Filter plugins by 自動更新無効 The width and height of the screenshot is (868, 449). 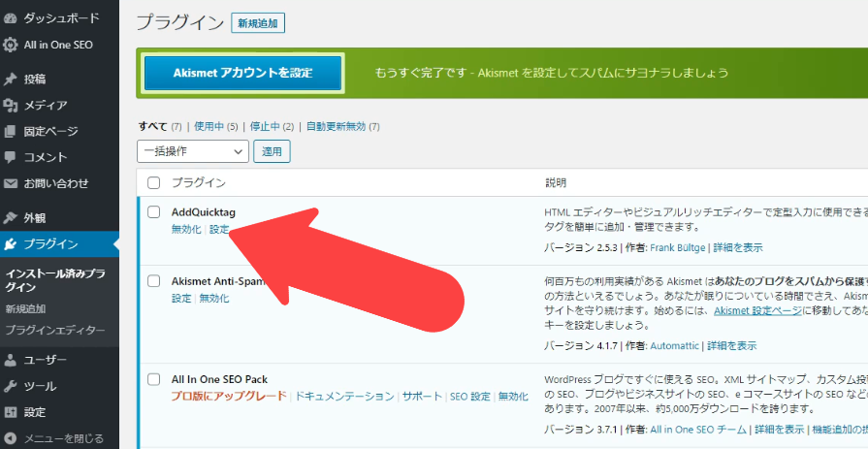[x=336, y=126]
